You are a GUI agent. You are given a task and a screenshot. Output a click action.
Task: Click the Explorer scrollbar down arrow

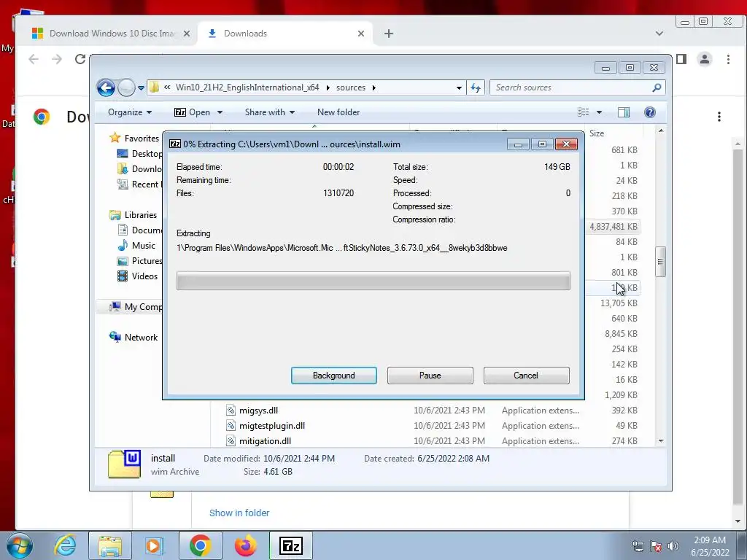coord(661,441)
